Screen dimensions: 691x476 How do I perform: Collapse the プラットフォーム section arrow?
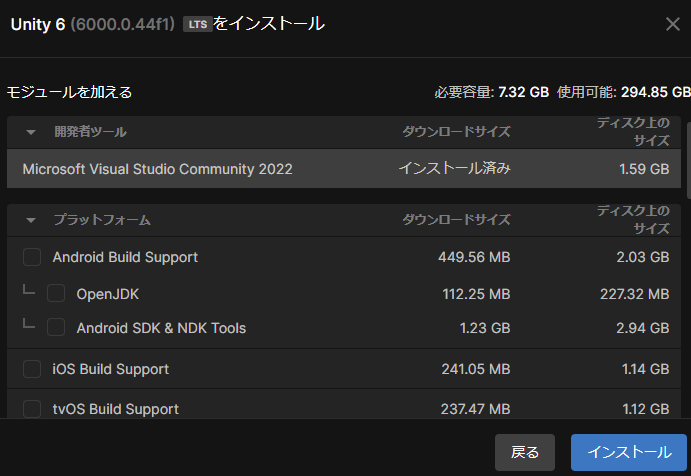point(31,220)
